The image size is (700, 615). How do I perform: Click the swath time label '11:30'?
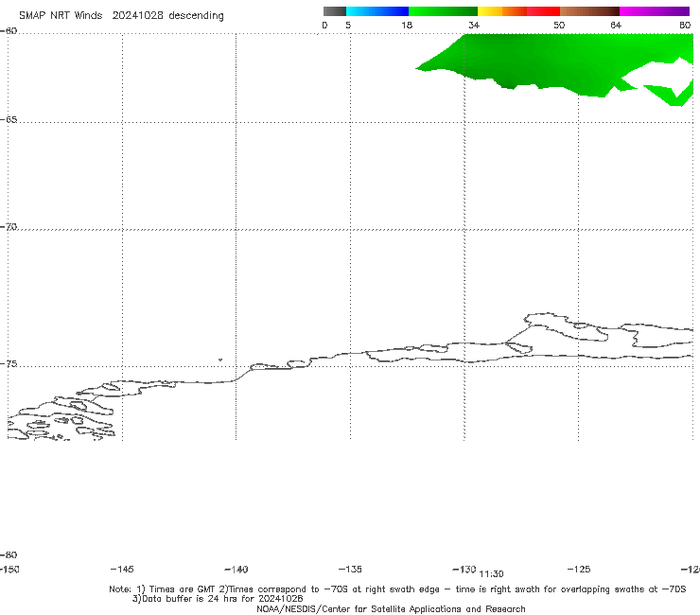pos(491,574)
